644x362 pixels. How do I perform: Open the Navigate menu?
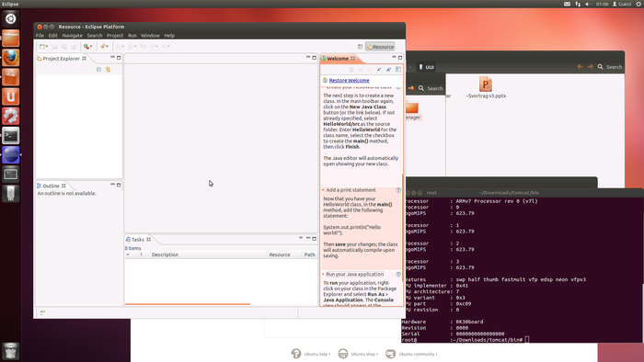click(73, 36)
